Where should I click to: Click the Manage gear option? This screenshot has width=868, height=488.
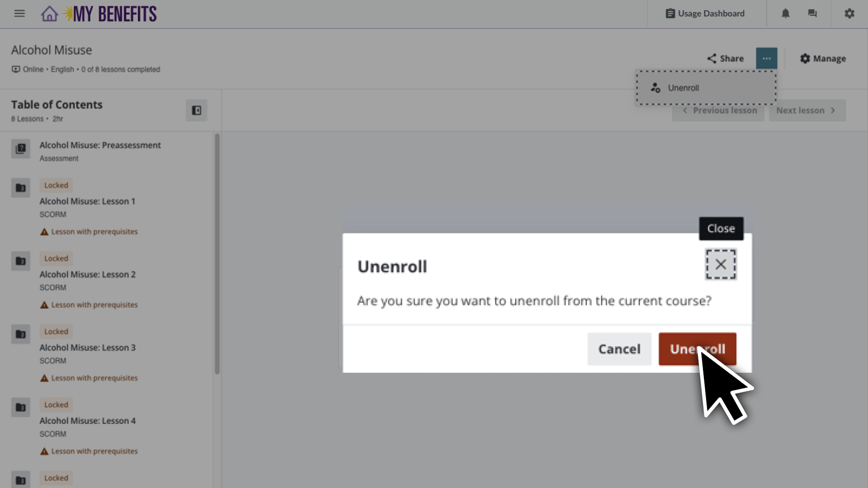tap(822, 58)
